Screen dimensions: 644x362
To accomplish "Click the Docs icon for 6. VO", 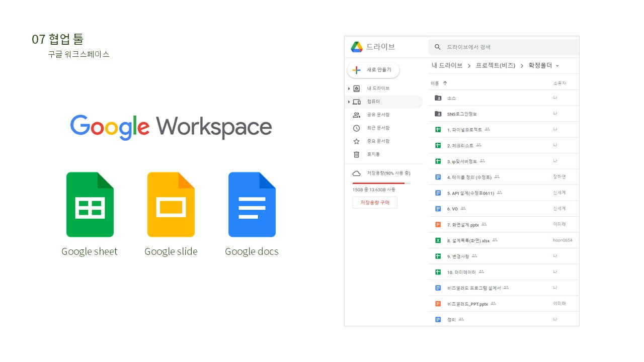I will (438, 209).
